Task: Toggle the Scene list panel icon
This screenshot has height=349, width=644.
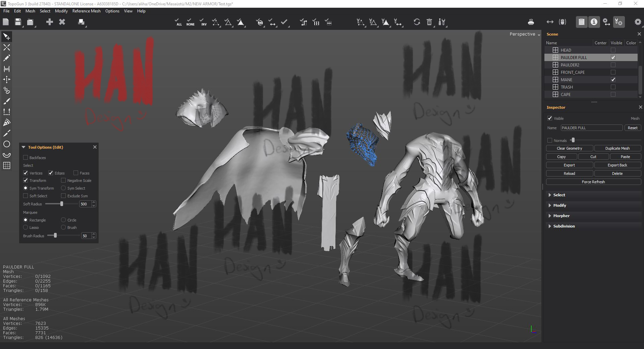Action: click(x=582, y=22)
